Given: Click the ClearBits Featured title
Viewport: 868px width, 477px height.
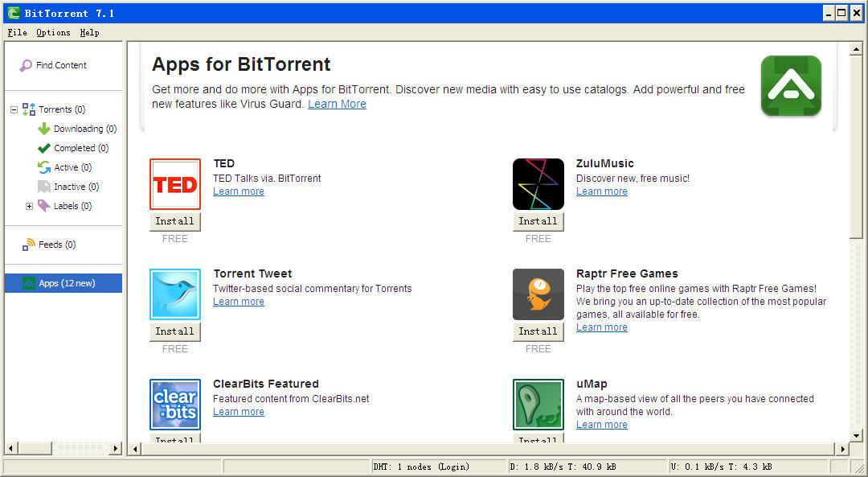Looking at the screenshot, I should [x=266, y=384].
